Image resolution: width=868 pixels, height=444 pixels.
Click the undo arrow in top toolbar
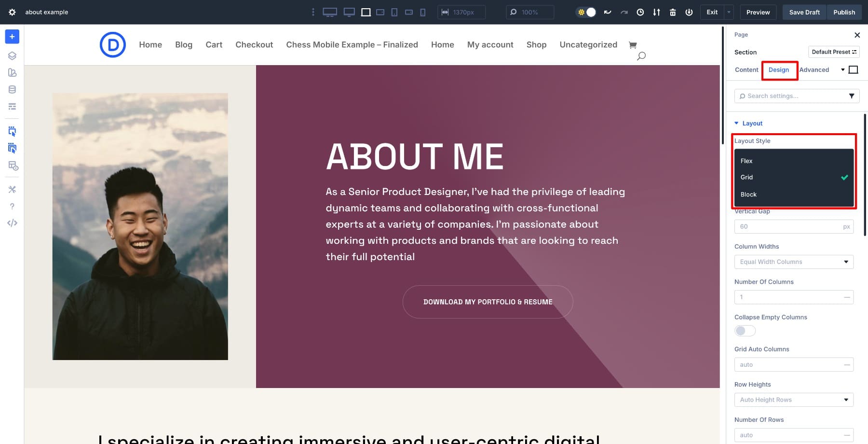(608, 12)
